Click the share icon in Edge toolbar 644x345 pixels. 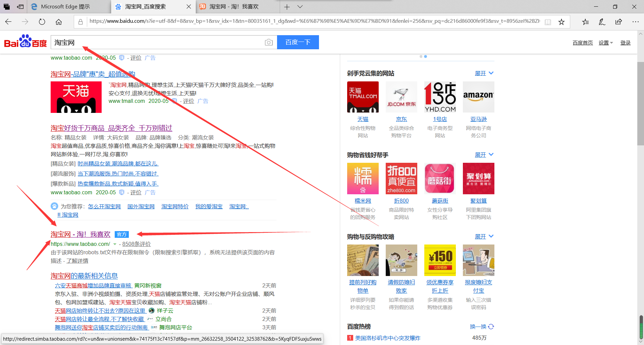[x=619, y=21]
